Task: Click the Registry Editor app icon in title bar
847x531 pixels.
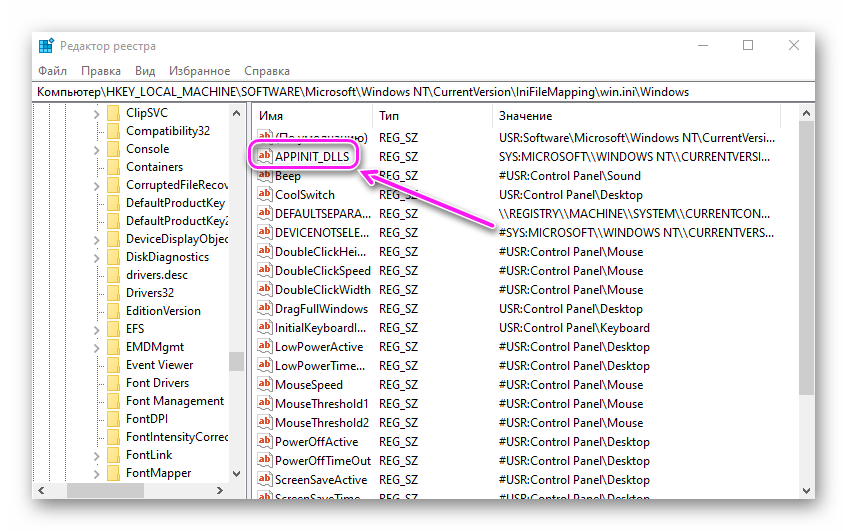Action: 46,46
